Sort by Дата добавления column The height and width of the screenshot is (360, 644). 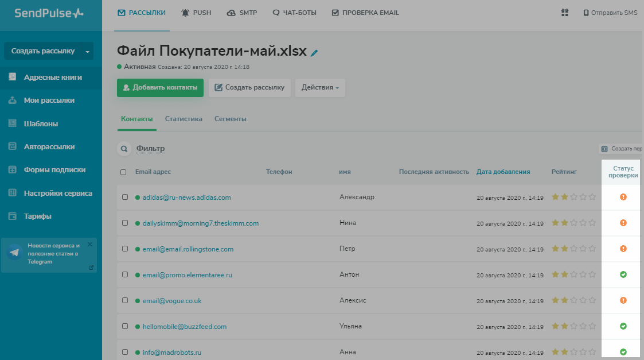coord(503,172)
